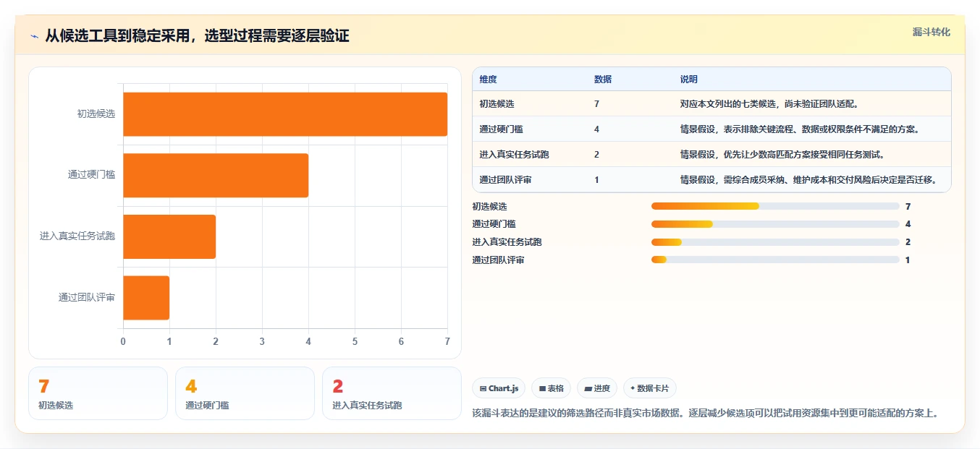Click the table data value 4

coord(596,129)
